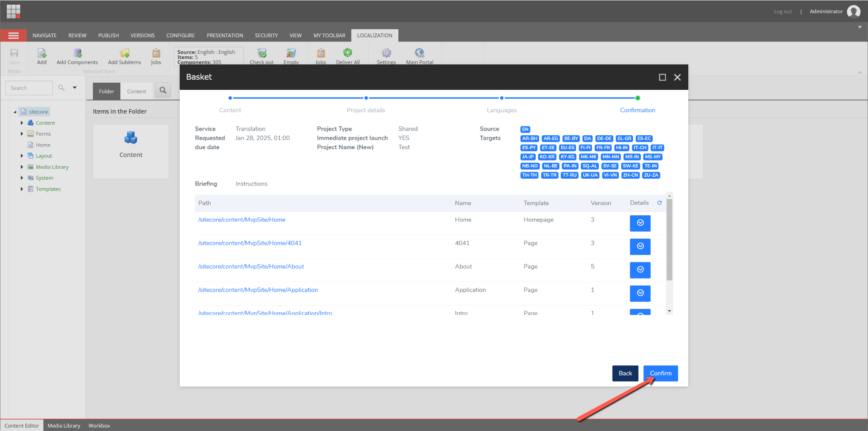Screen dimensions: 868x431
Task: Click the Back button
Action: click(x=625, y=373)
